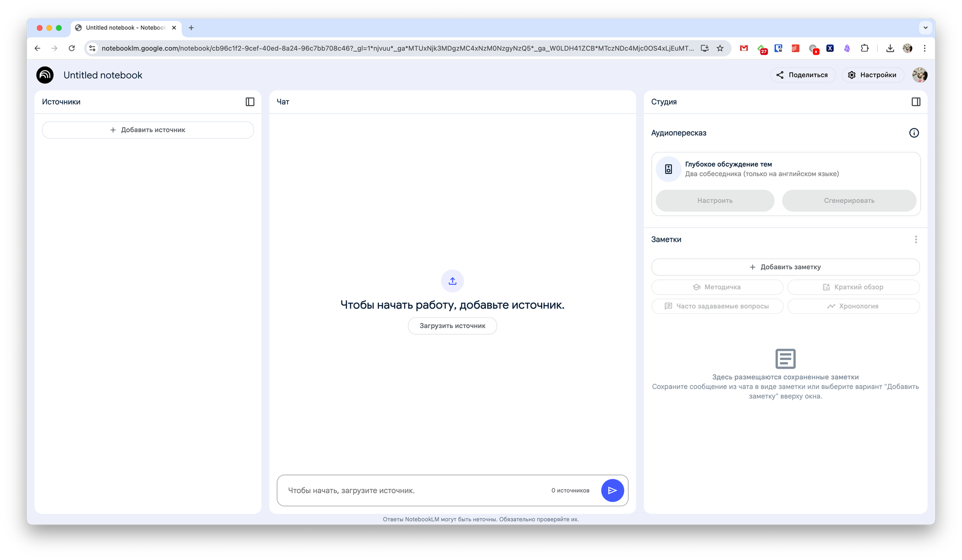
Task: Open the Аудиопересказ info icon
Action: tap(914, 133)
